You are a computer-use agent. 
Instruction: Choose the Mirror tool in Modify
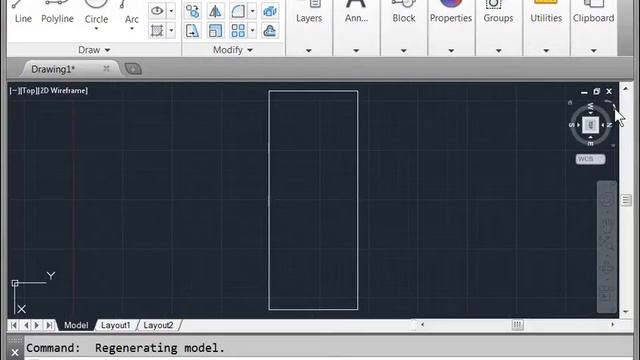click(215, 11)
